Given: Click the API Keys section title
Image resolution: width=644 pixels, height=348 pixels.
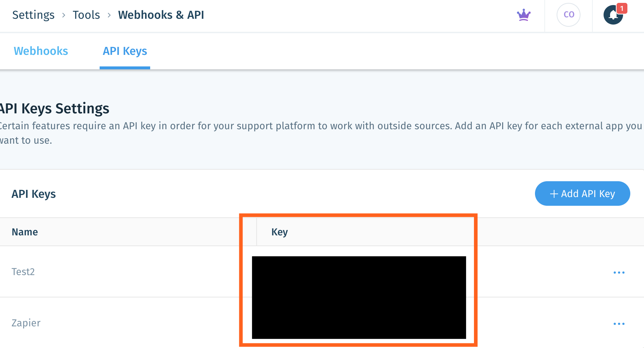Looking at the screenshot, I should coord(34,194).
